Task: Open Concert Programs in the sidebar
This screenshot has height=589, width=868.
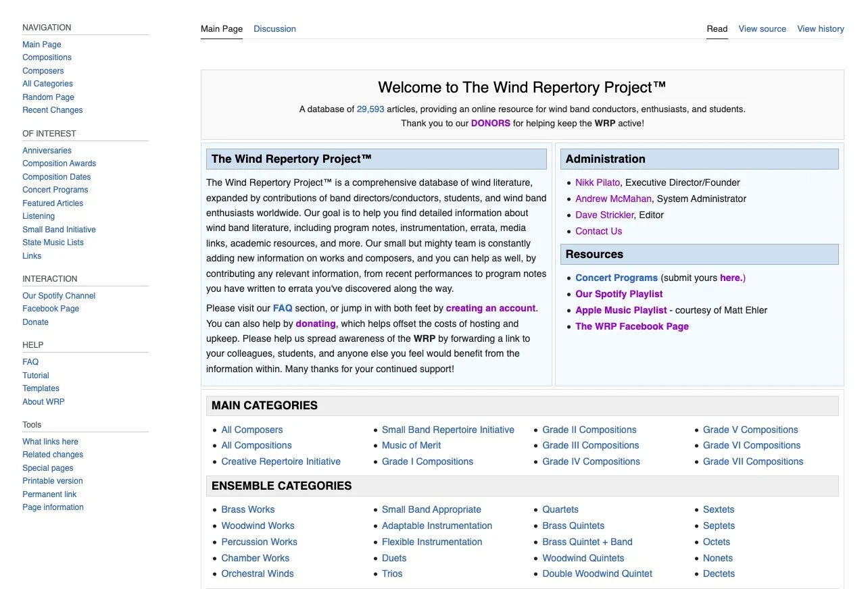Action: pyautogui.click(x=55, y=190)
